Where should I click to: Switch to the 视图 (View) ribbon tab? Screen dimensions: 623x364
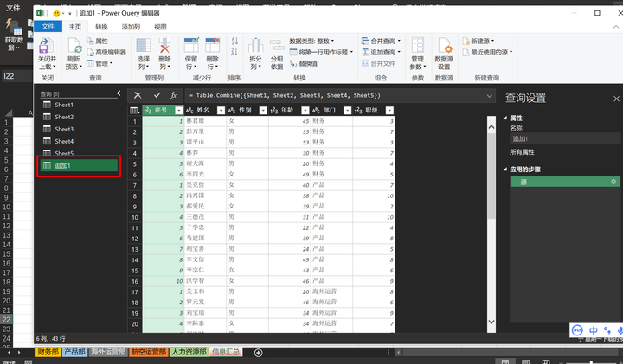160,27
